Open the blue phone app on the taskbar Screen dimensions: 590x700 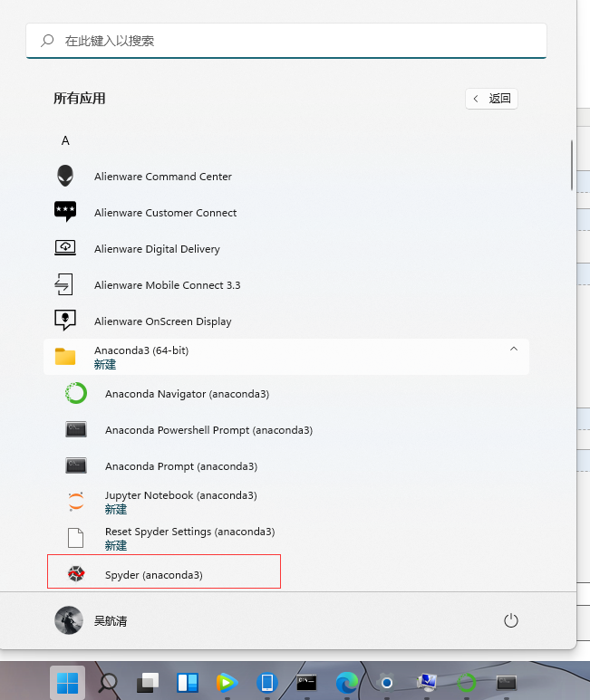click(267, 682)
